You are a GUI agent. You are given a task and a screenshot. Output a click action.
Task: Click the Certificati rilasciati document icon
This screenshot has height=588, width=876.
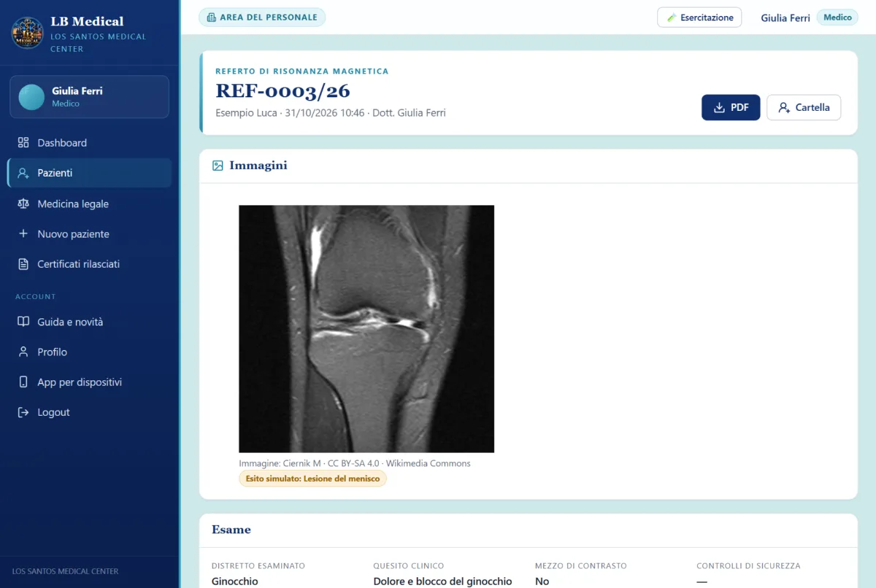[x=23, y=264]
